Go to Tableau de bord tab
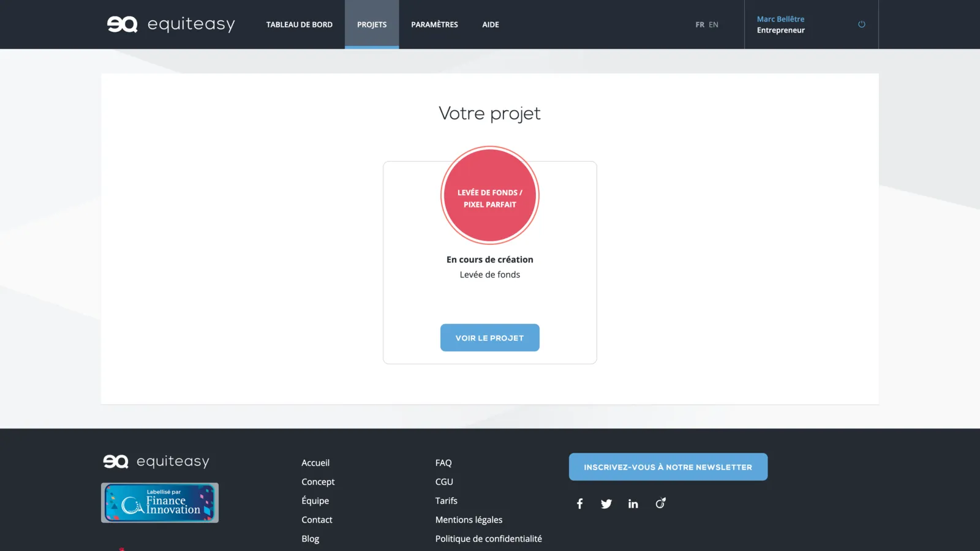The height and width of the screenshot is (551, 980). (299, 25)
